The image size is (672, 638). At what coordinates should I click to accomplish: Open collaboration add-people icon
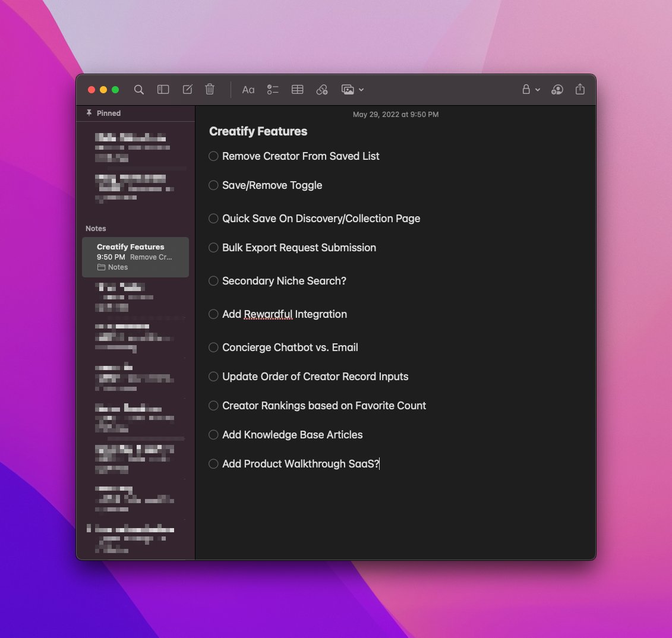(557, 90)
